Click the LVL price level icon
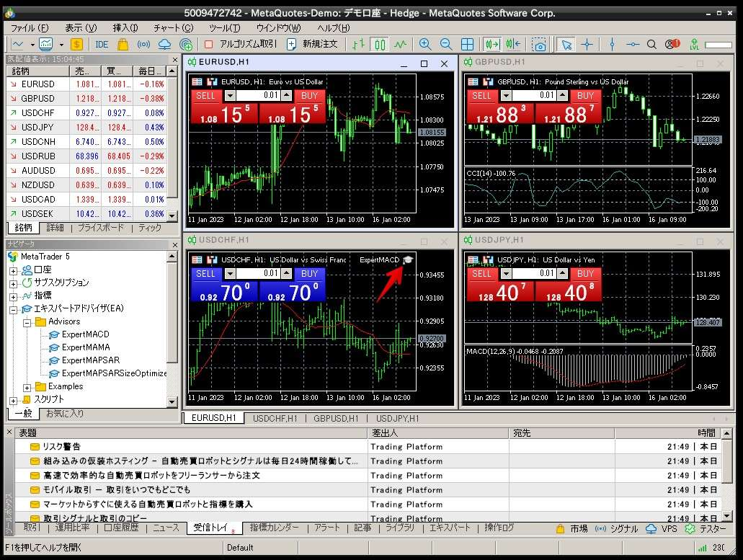Screen dimensions: 743x560 click(695, 45)
